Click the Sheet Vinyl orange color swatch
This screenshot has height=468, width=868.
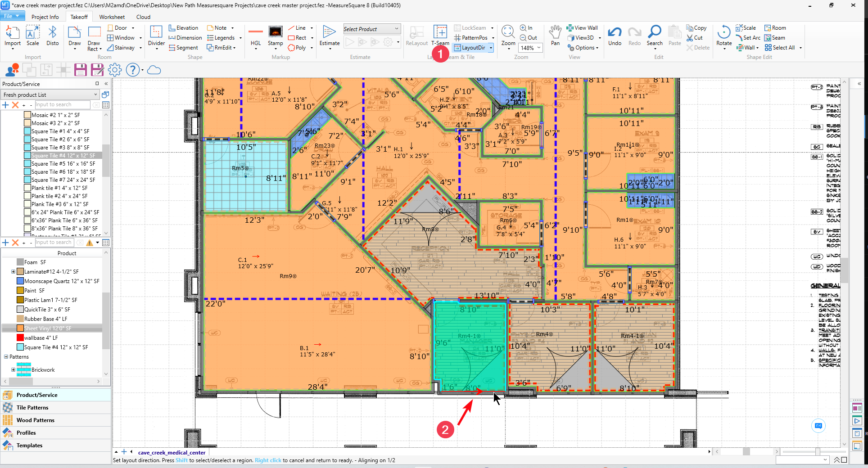click(x=20, y=328)
